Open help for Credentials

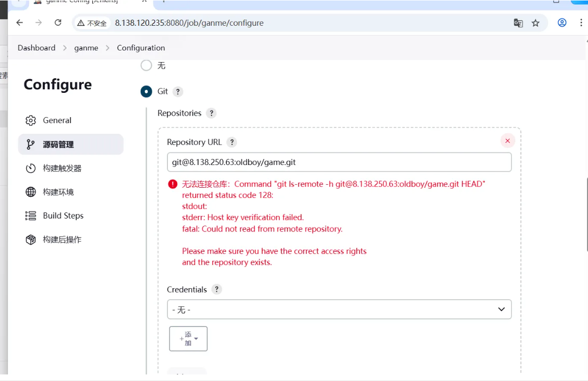tap(216, 290)
